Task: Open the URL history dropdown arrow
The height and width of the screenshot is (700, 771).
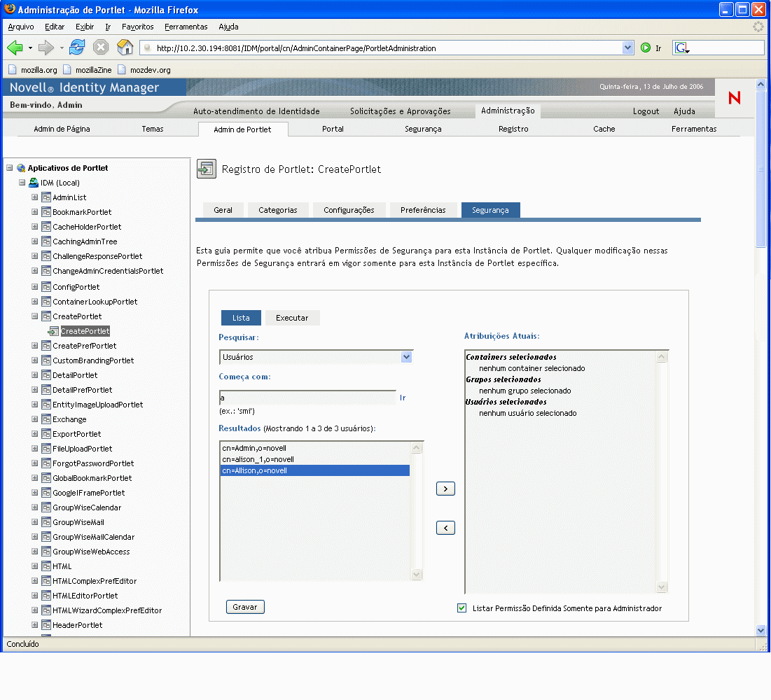Action: point(627,48)
